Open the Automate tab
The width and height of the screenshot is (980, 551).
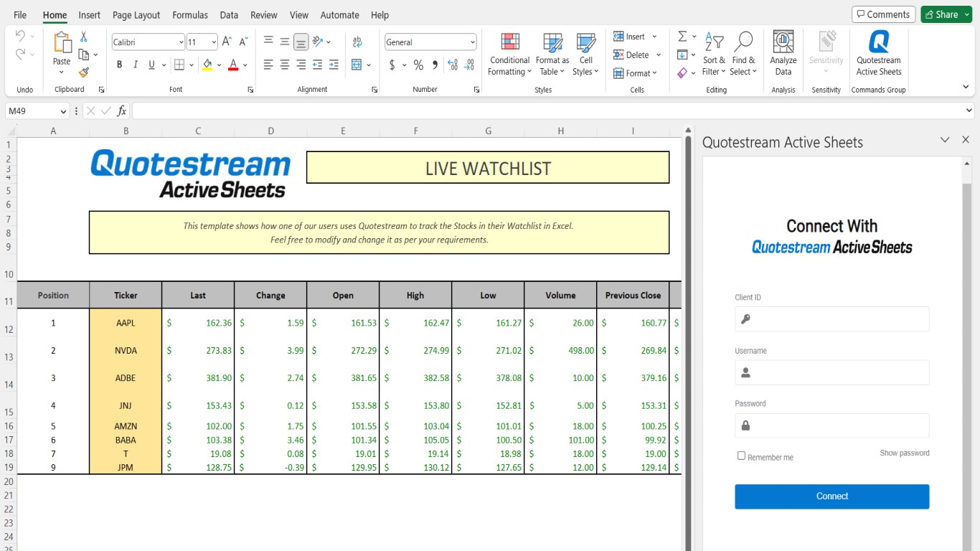[340, 15]
